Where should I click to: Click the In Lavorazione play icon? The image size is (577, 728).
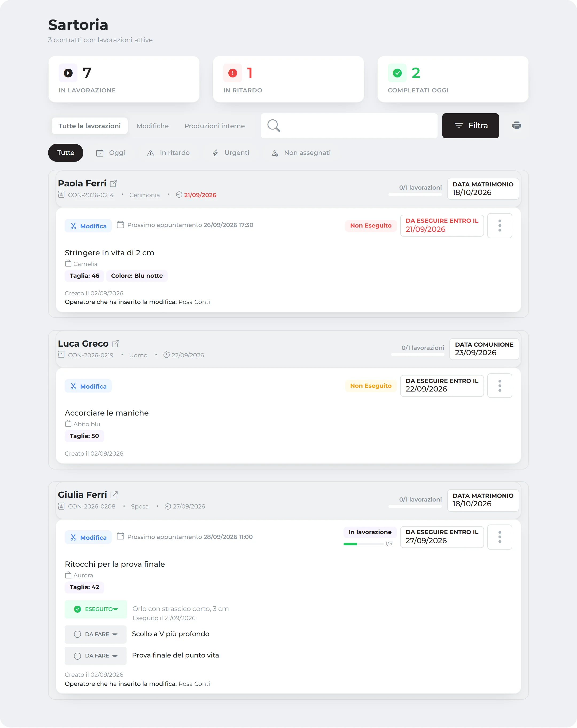[68, 73]
